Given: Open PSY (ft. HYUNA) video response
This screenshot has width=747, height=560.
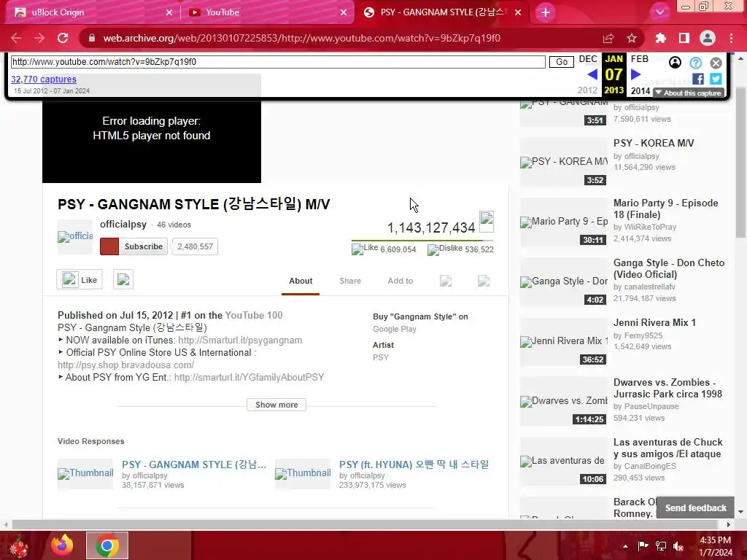Looking at the screenshot, I should [x=414, y=464].
